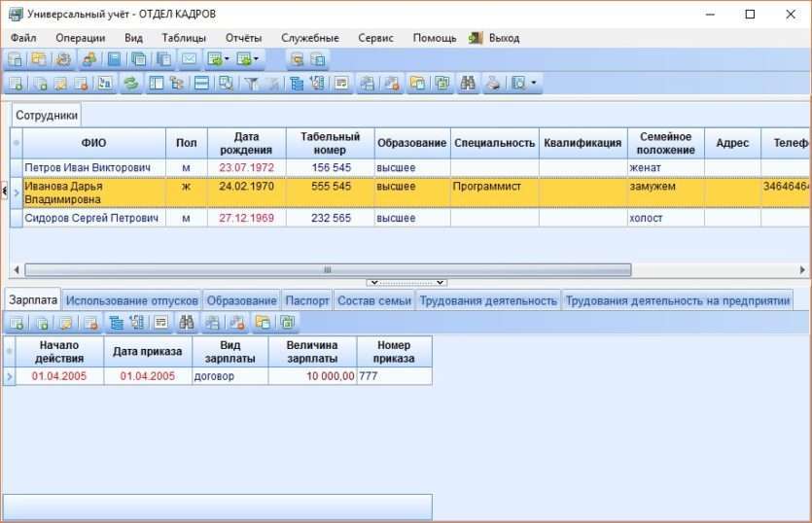Add a new record in the employees toolbar

[16, 84]
